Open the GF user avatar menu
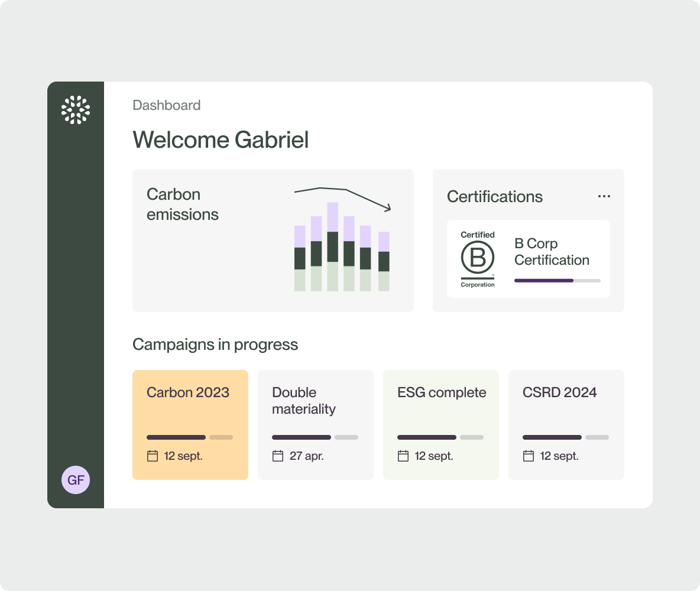The image size is (700, 591). click(x=76, y=480)
